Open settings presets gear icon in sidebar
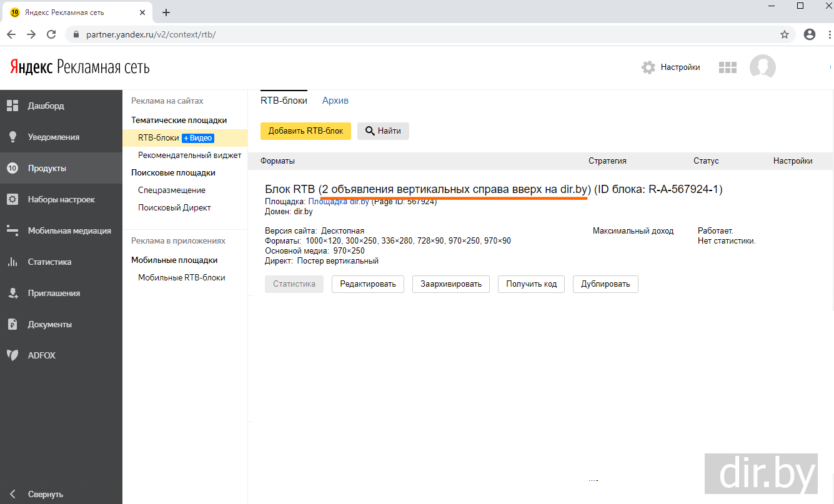This screenshot has height=504, width=834. pos(12,200)
